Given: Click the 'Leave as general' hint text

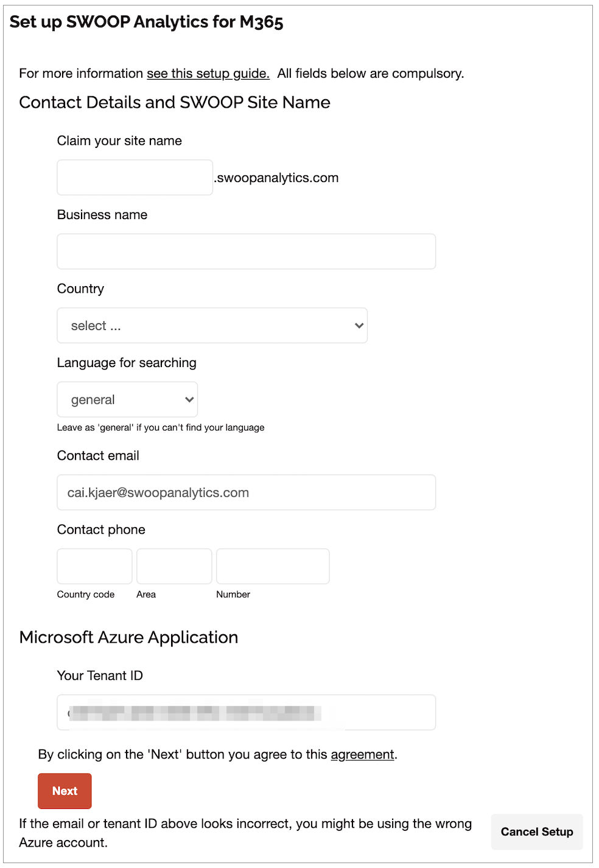Looking at the screenshot, I should 161,427.
